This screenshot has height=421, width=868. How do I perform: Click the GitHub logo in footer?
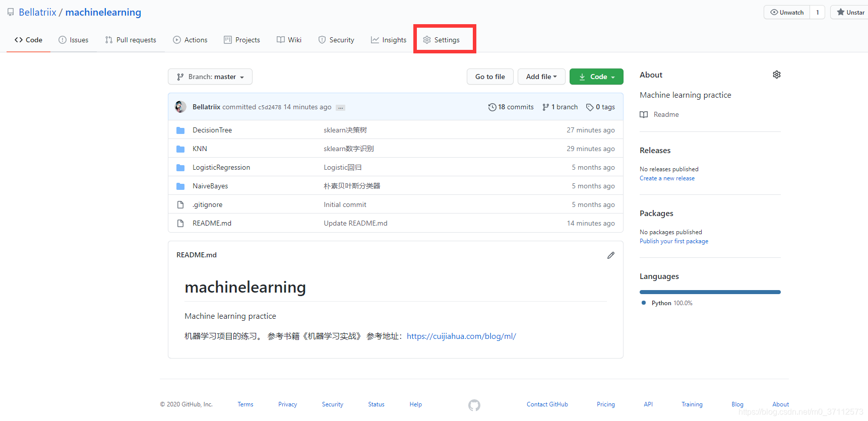pos(474,405)
